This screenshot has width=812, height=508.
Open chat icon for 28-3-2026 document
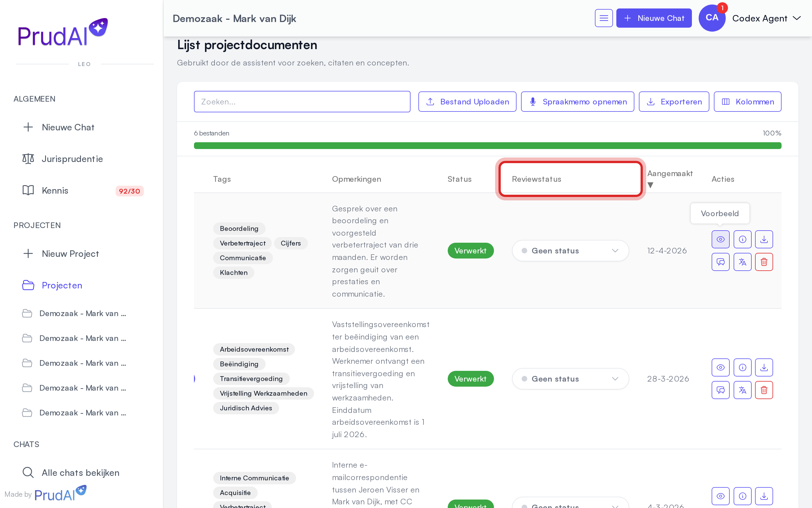tap(720, 390)
